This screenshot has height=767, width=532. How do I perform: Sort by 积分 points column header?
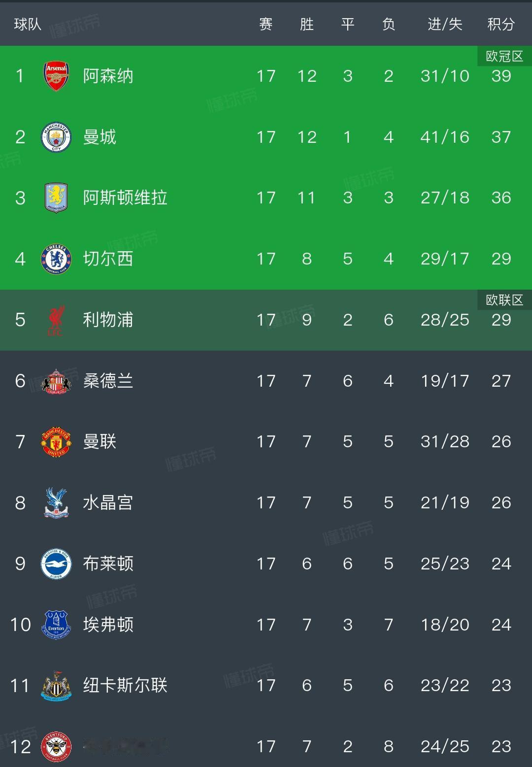[501, 24]
